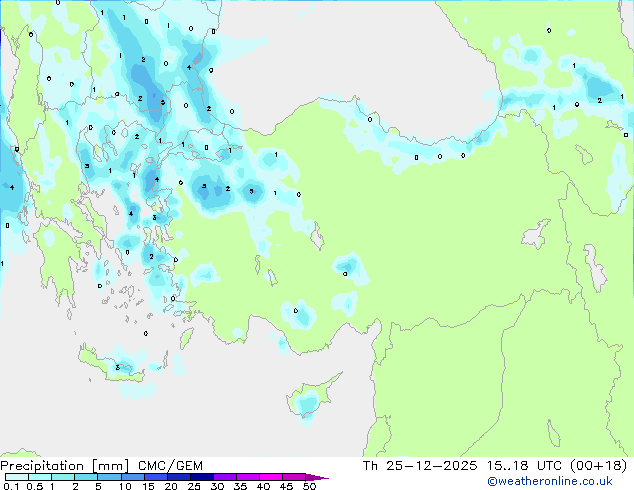
Task: Click the arrow tip beyond 50 on legend
Action: [x=317, y=477]
